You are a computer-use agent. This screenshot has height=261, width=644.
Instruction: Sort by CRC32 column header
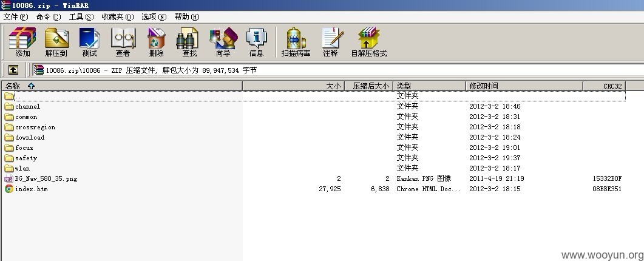pyautogui.click(x=604, y=86)
